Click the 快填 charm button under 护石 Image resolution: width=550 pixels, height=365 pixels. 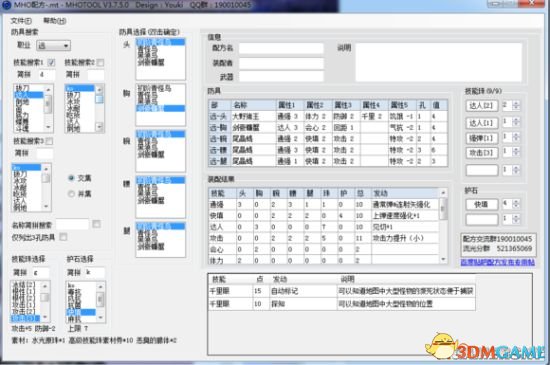482,204
